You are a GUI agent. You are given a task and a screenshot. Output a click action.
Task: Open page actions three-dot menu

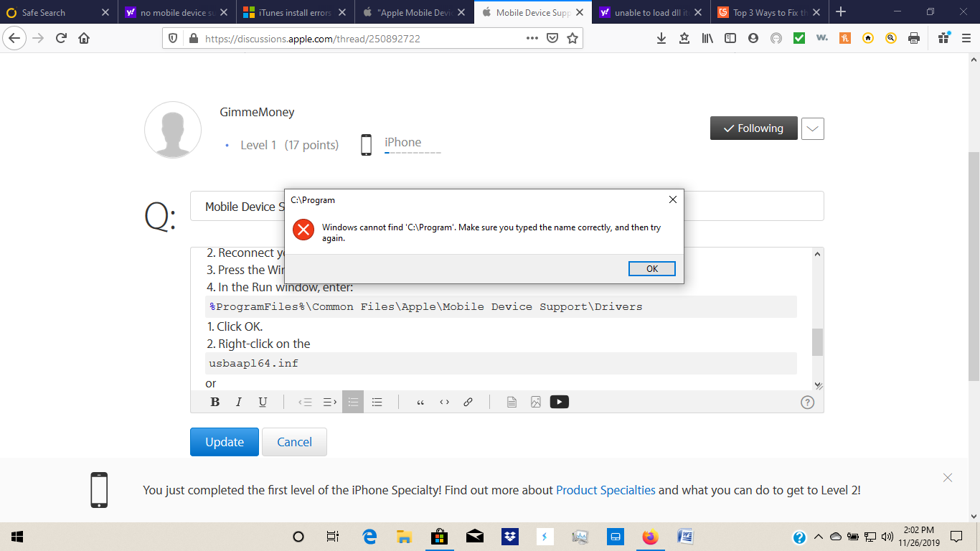(532, 38)
